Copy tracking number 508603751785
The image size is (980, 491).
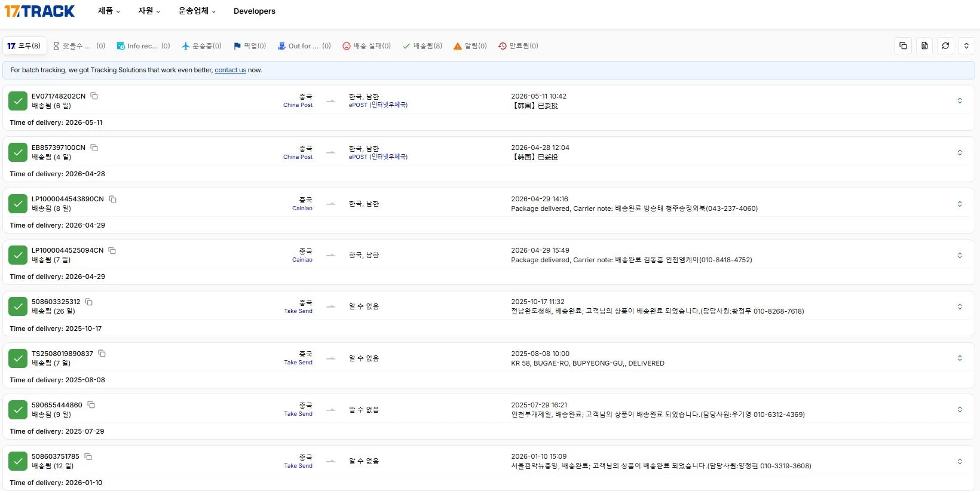(x=88, y=456)
